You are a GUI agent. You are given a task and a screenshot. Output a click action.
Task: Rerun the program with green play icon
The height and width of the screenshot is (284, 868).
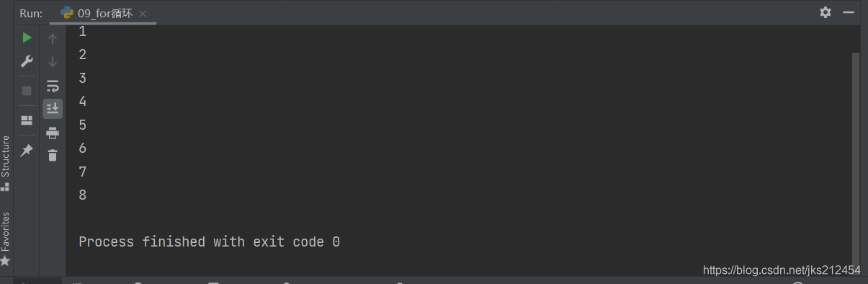pyautogui.click(x=27, y=37)
